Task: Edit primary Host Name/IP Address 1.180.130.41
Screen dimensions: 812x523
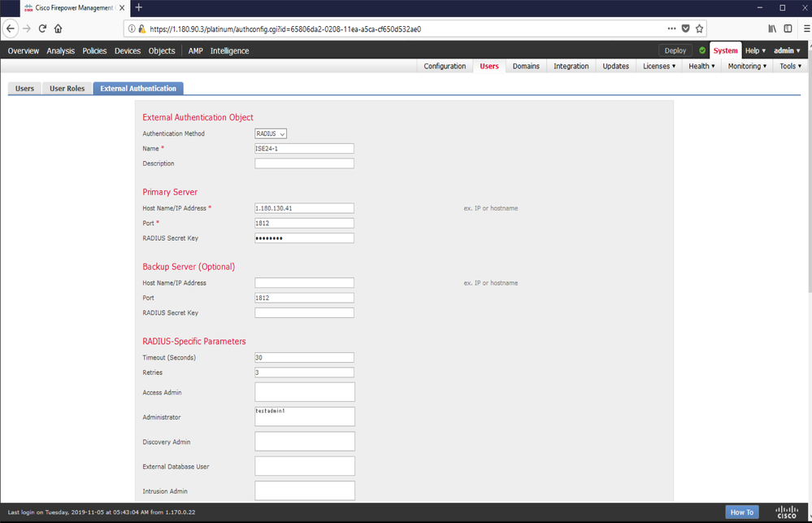Action: point(304,208)
